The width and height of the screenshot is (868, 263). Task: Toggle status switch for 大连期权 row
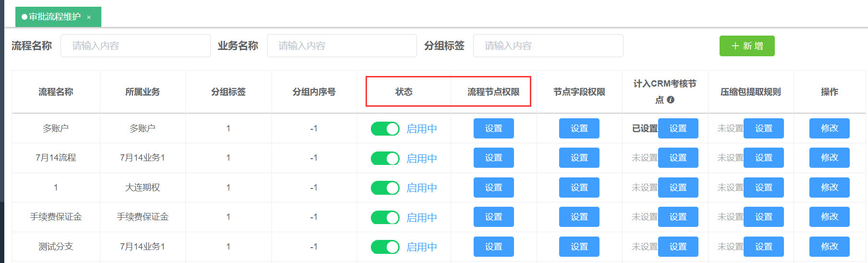pos(385,188)
